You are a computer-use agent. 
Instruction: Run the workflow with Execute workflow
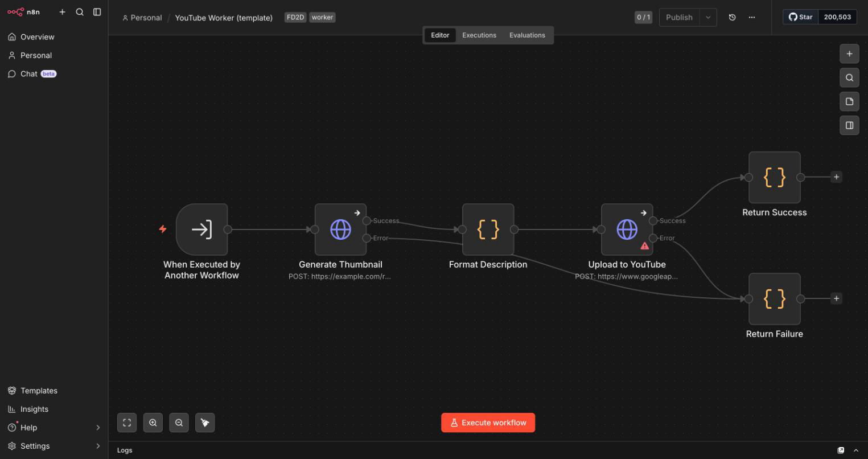[488, 423]
